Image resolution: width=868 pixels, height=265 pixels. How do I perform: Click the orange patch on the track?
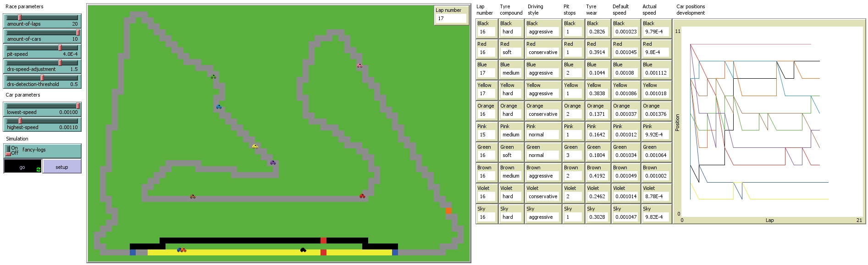(448, 211)
